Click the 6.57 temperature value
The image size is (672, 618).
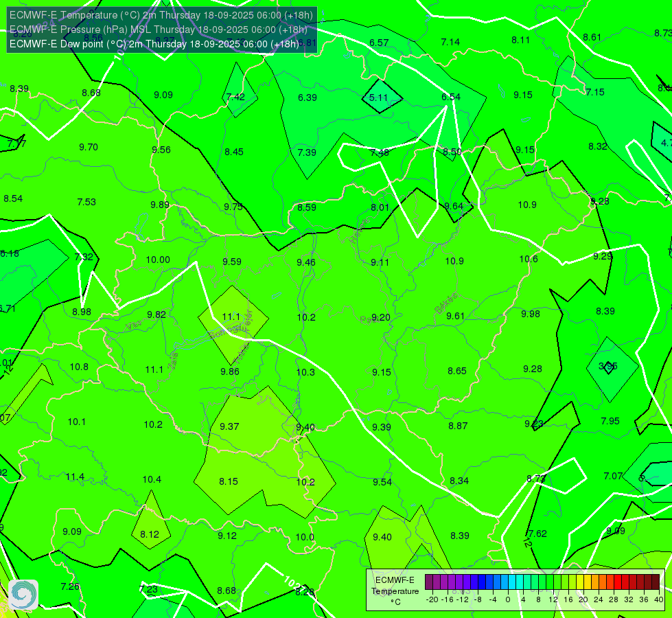[x=379, y=43]
